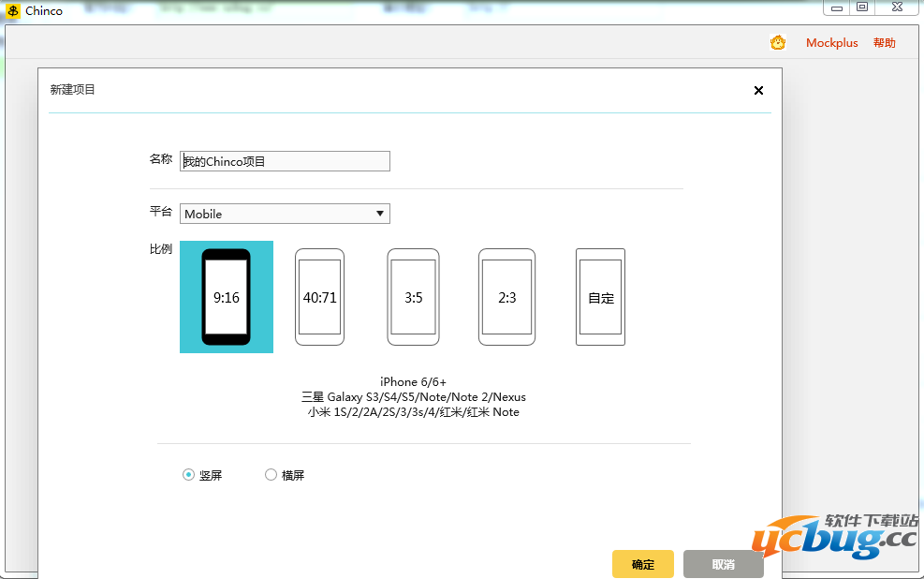The width and height of the screenshot is (924, 579).
Task: Pick the 3:5 phone ratio icon
Action: coord(413,297)
